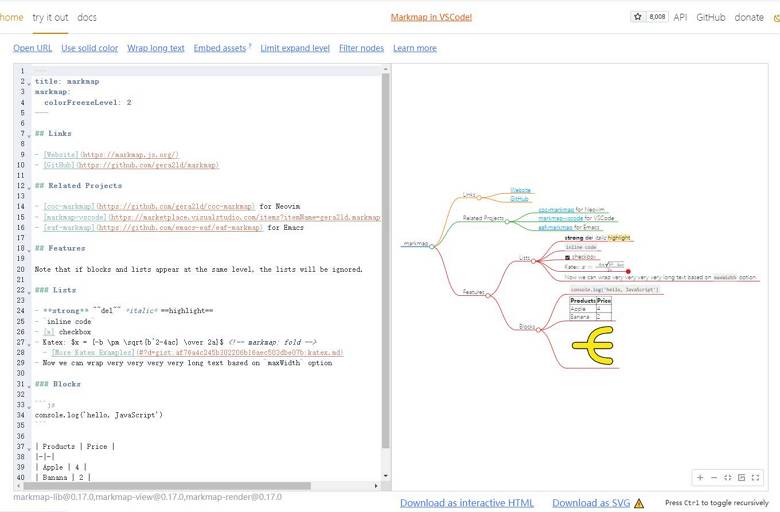Fold the Blocks heading at line 31
Viewport: 780px width, 512px height.
(29, 386)
